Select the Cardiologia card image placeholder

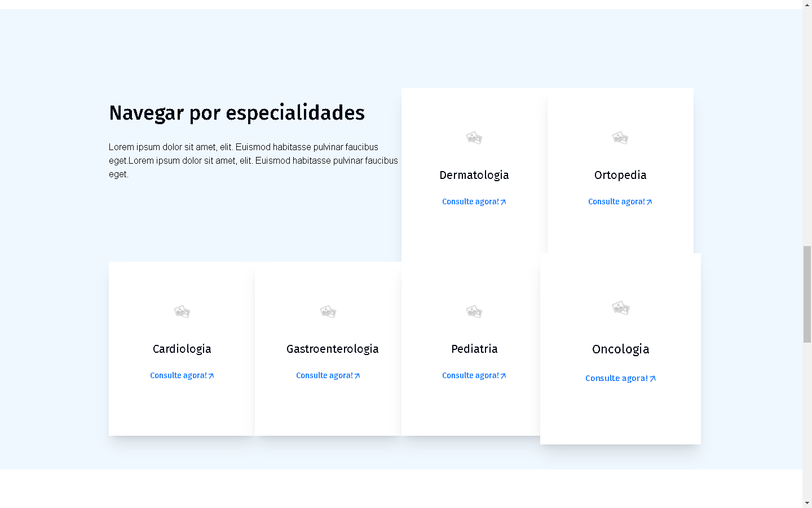[x=182, y=312]
